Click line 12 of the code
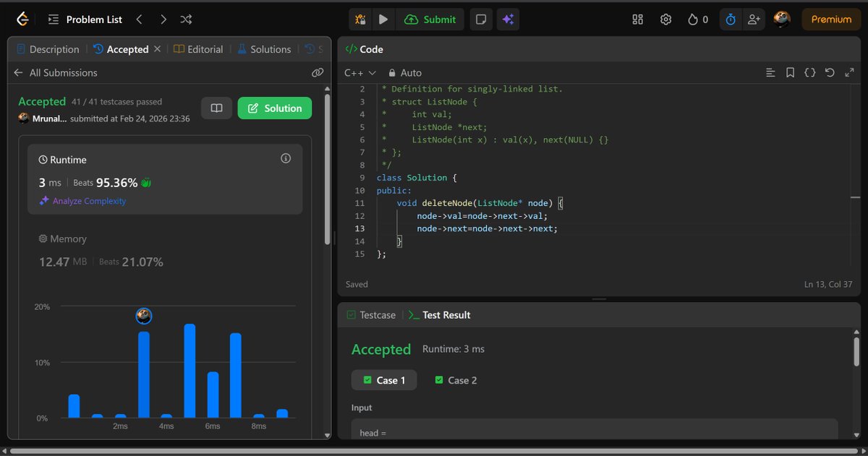The height and width of the screenshot is (456, 868). click(482, 216)
